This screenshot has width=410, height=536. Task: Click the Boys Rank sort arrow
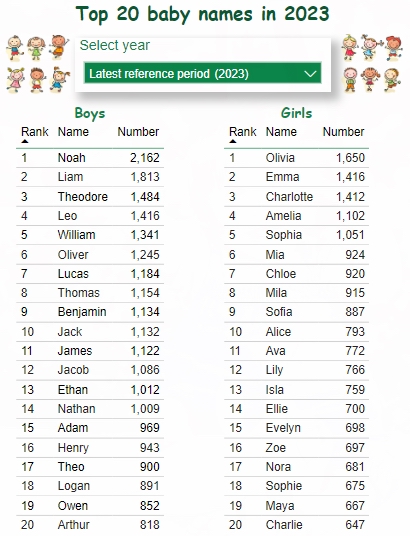pyautogui.click(x=25, y=141)
